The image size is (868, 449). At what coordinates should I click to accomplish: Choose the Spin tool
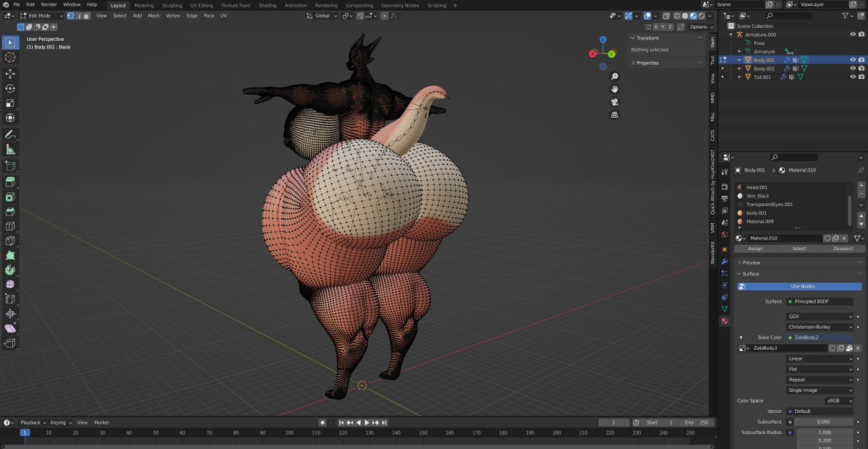[x=10, y=270]
